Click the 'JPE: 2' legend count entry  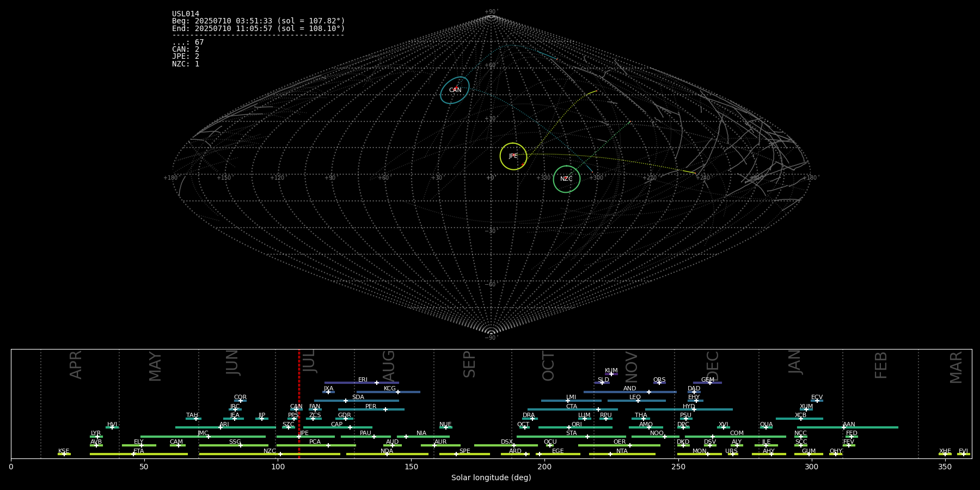[186, 57]
